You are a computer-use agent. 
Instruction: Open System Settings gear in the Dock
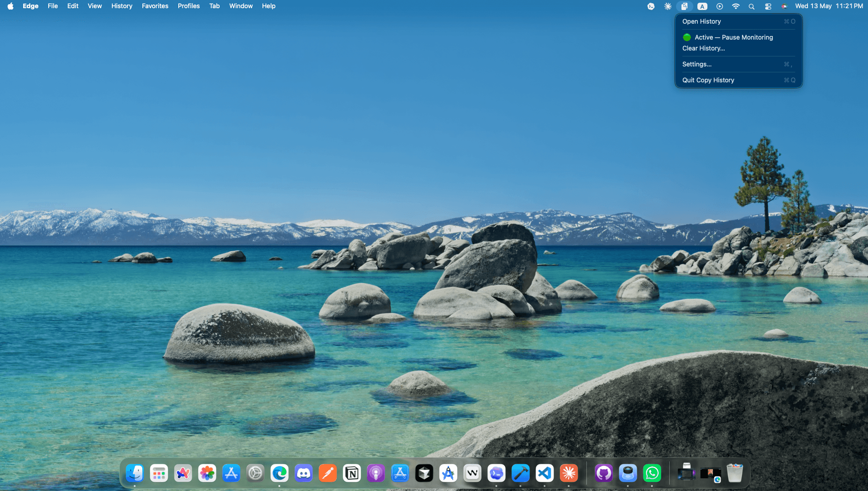point(255,473)
